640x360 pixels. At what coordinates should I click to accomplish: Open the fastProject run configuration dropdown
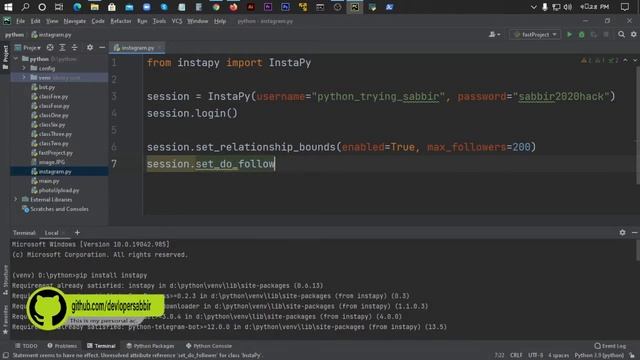click(x=535, y=35)
